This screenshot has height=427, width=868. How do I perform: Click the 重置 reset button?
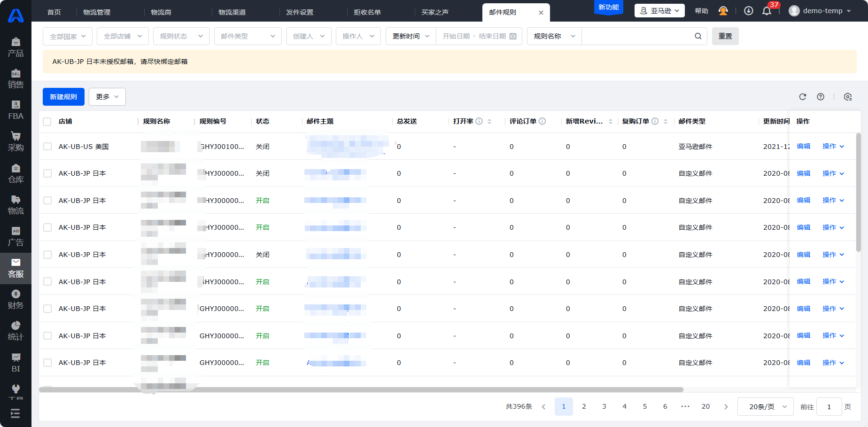coord(725,36)
